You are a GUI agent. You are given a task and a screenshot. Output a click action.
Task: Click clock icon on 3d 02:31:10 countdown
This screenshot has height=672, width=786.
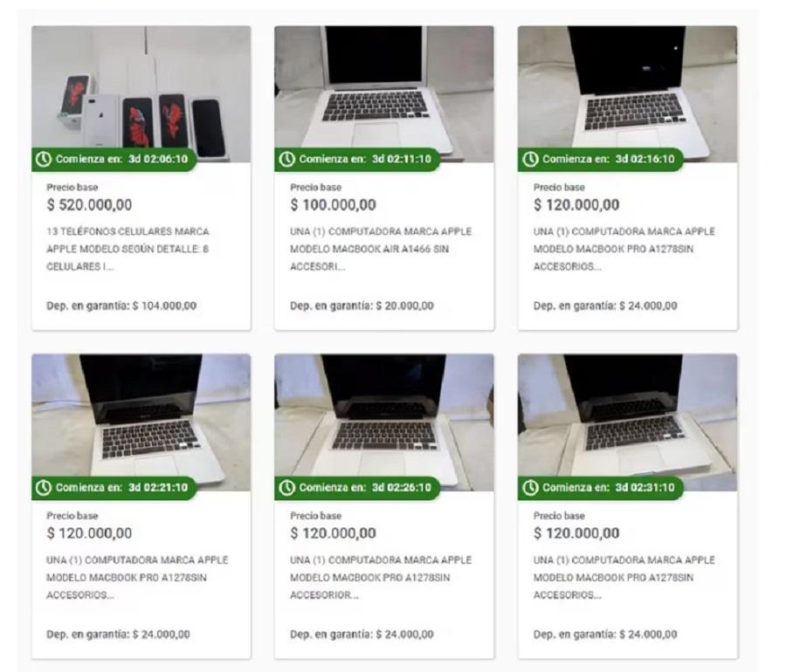530,488
